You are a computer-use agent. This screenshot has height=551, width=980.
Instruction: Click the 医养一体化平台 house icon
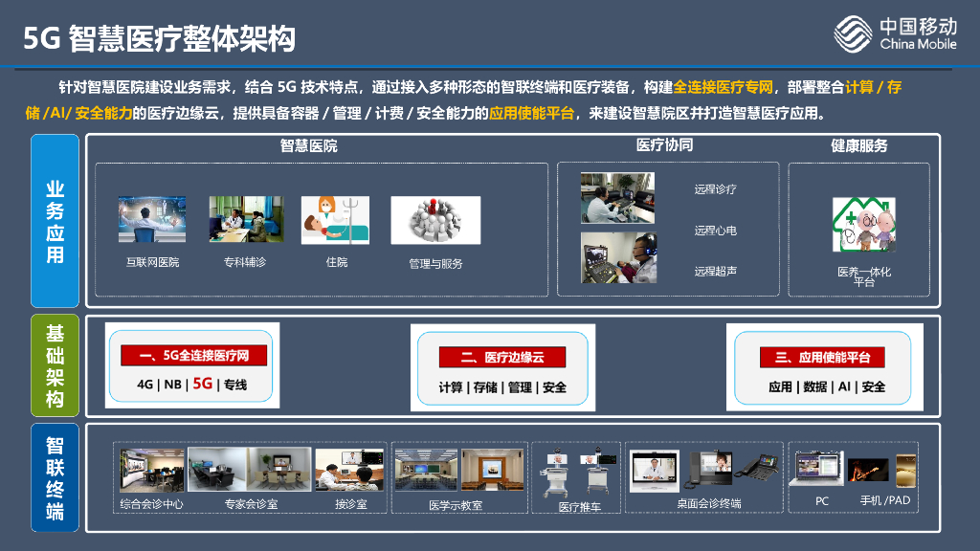tap(864, 225)
